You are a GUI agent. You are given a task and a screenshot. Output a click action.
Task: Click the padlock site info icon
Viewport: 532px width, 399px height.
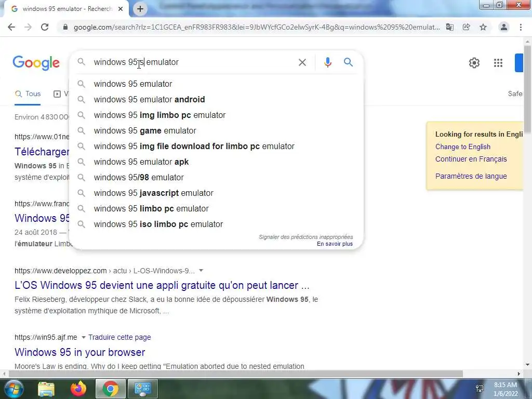(x=65, y=27)
